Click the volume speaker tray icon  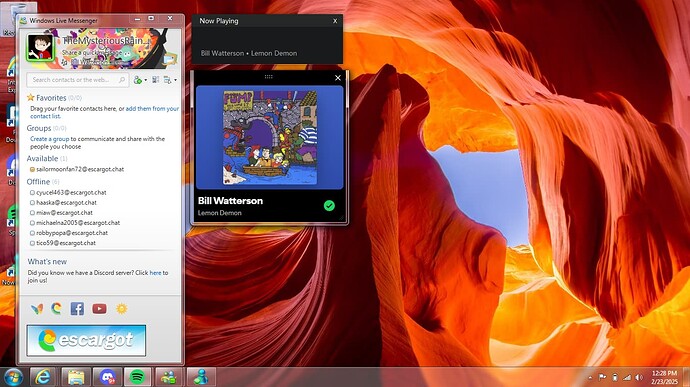(x=639, y=377)
